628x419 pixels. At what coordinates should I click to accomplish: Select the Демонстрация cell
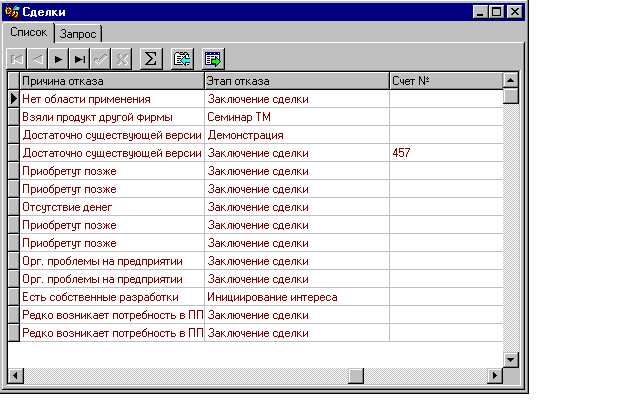tap(297, 135)
